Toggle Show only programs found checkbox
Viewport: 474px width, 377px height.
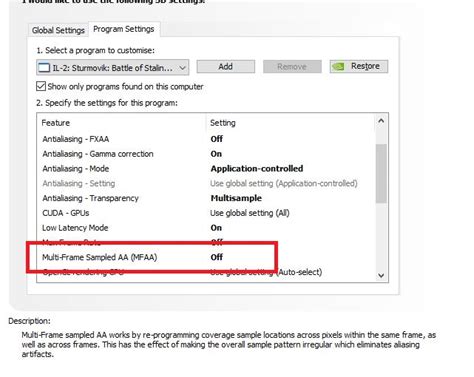41,86
